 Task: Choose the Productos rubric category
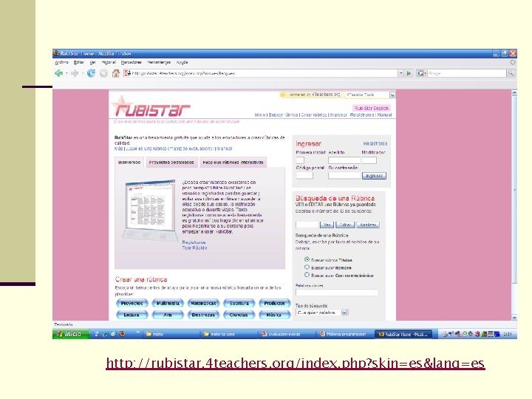tap(274, 303)
